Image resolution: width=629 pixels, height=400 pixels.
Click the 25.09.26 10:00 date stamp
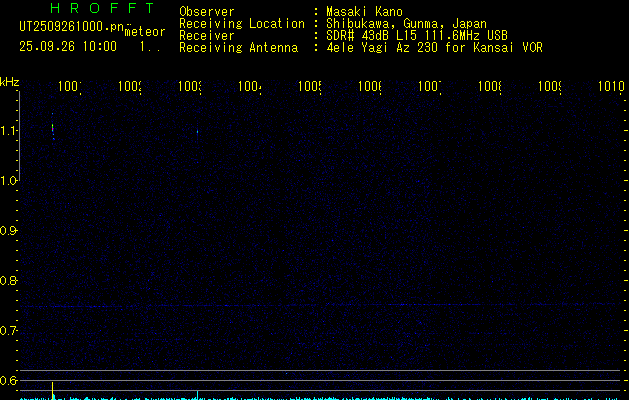(x=68, y=46)
